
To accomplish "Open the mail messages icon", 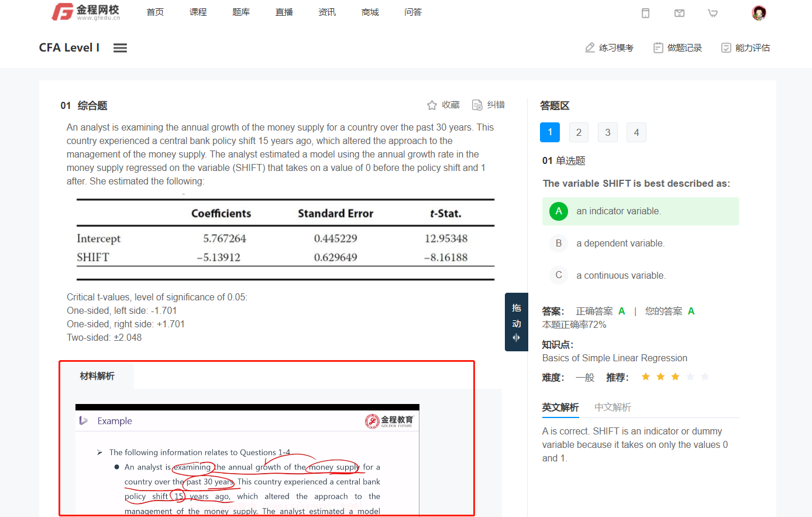I will (679, 13).
